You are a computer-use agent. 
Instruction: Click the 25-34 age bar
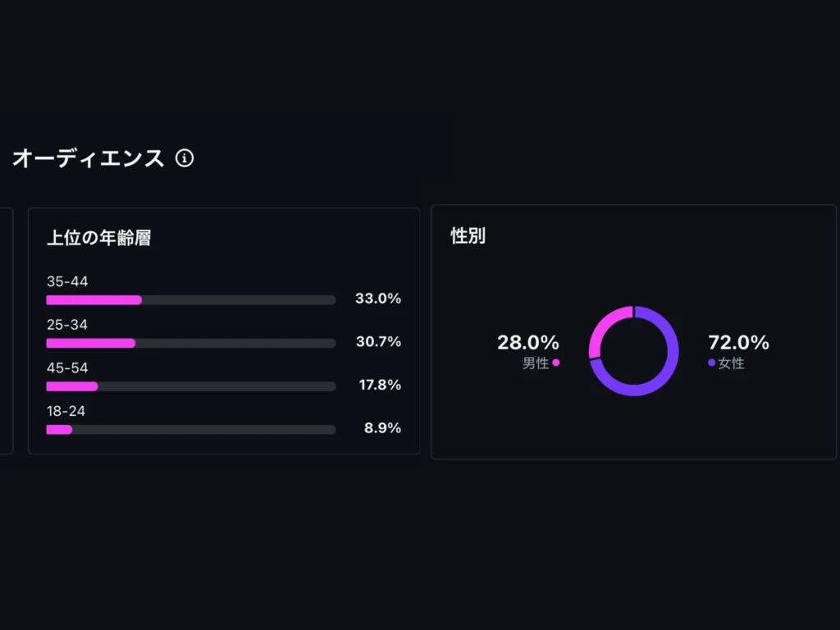click(x=190, y=343)
